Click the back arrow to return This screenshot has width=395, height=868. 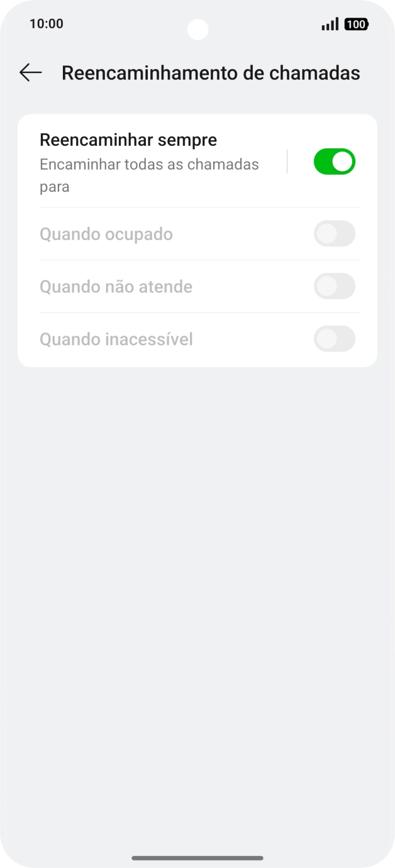30,73
